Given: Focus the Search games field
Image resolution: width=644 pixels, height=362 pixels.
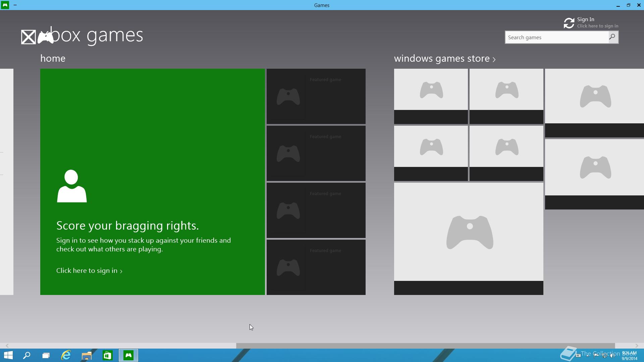Looking at the screenshot, I should [x=557, y=37].
